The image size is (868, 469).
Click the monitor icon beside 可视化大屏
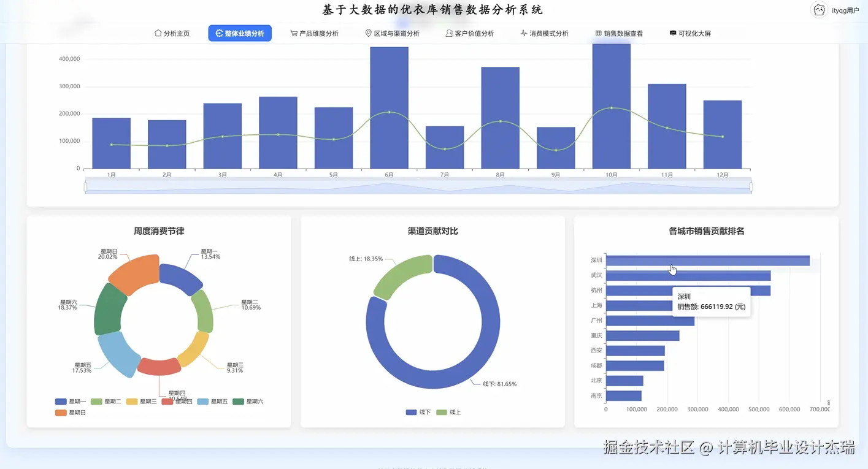pyautogui.click(x=673, y=33)
